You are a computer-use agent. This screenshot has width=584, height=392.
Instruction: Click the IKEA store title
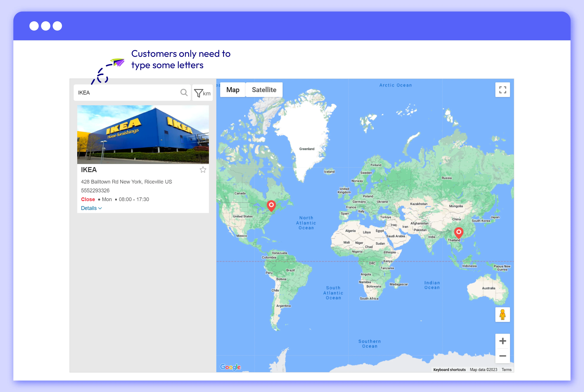[89, 170]
